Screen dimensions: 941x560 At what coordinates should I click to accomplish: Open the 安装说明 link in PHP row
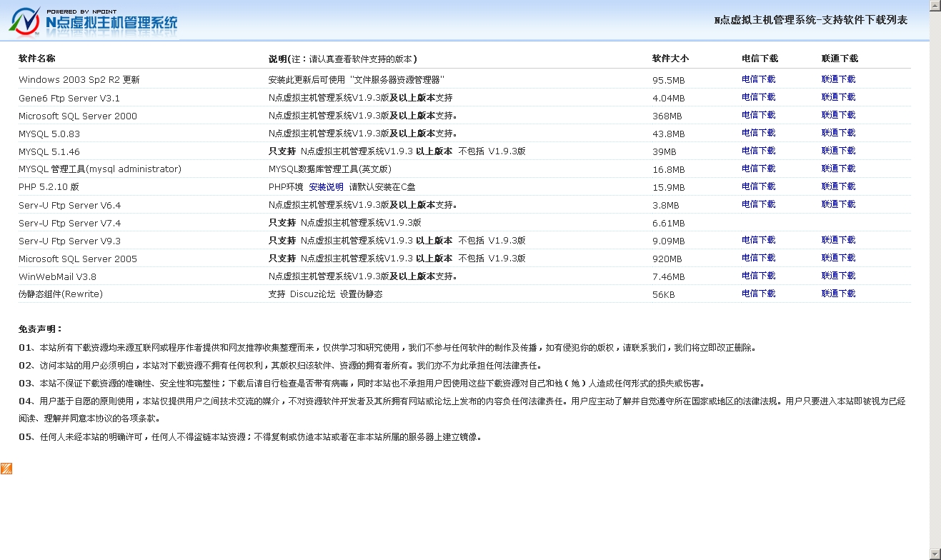pyautogui.click(x=326, y=187)
